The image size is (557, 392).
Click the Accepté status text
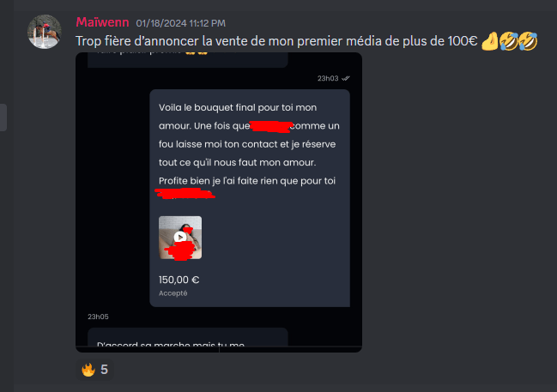(x=173, y=293)
